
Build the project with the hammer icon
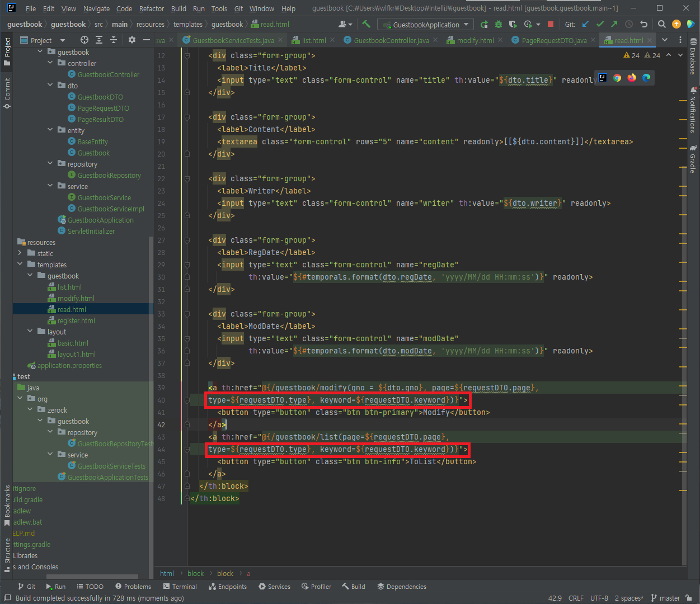click(367, 24)
